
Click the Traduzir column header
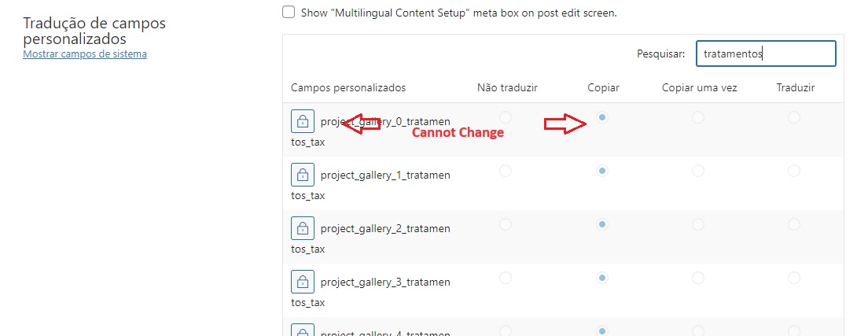pyautogui.click(x=796, y=87)
